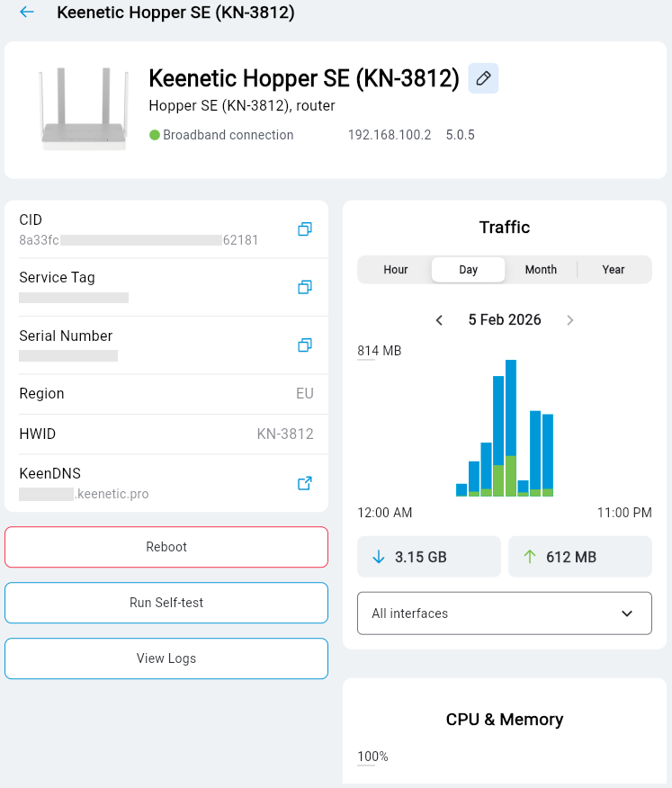This screenshot has width=672, height=788.
Task: Open View Logs
Action: click(x=166, y=658)
